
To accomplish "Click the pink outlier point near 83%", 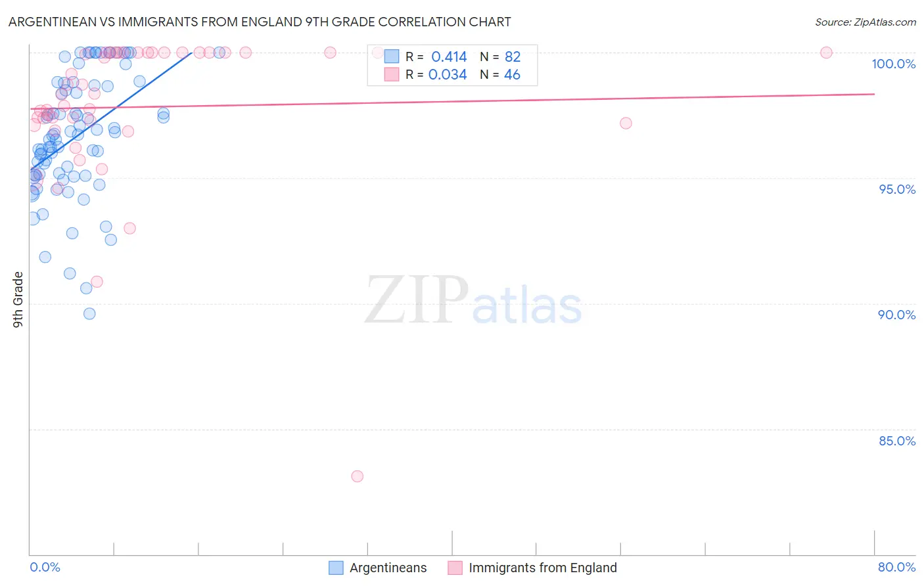I will [x=357, y=476].
